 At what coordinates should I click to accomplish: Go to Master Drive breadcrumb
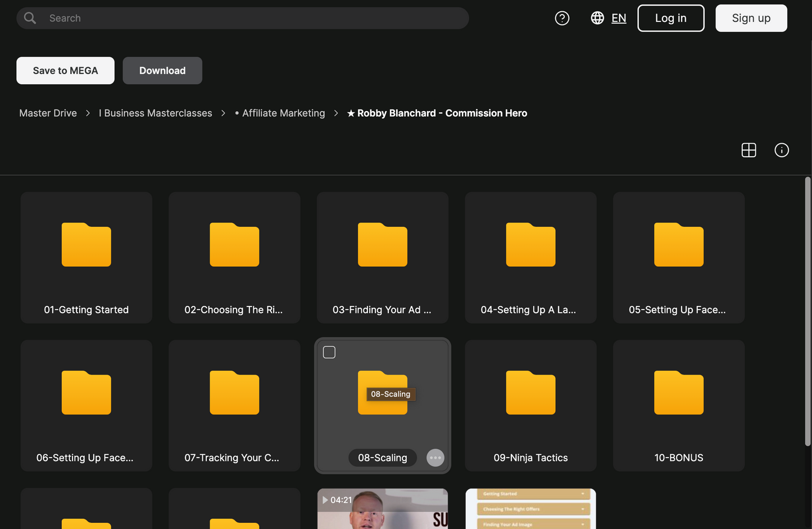48,113
